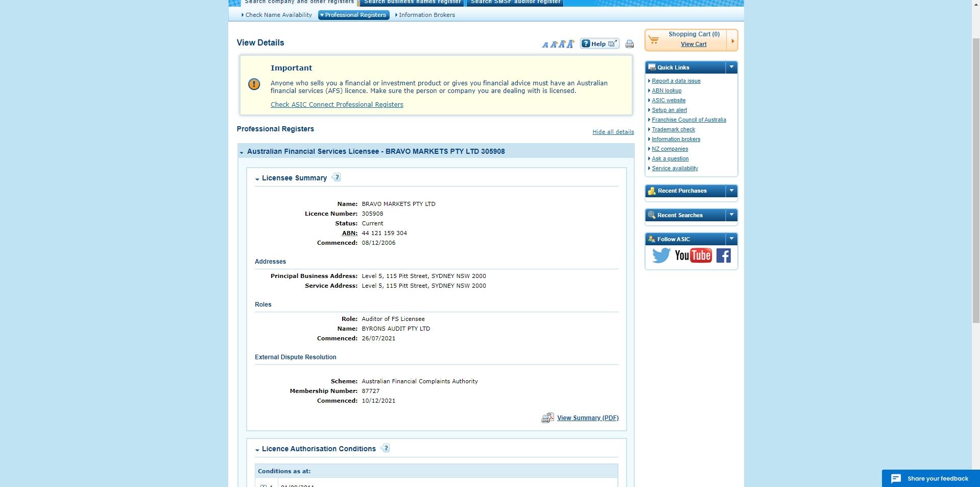
Task: Click the Important warning exclamation icon
Action: pyautogui.click(x=254, y=84)
